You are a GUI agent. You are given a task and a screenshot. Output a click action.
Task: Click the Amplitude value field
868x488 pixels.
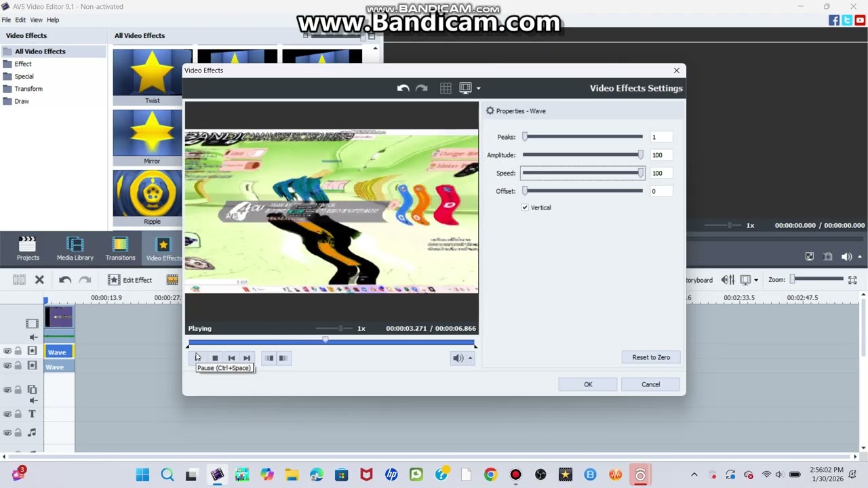pyautogui.click(x=660, y=155)
